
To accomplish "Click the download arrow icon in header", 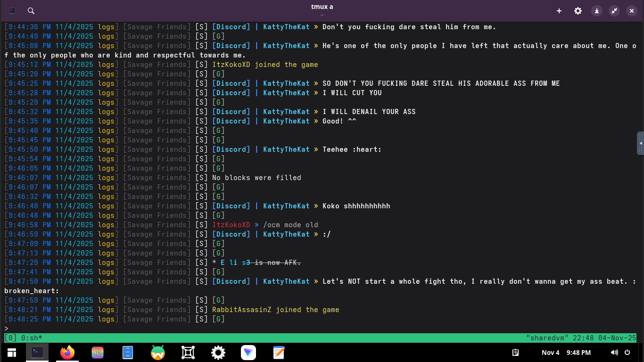I will click(x=597, y=11).
